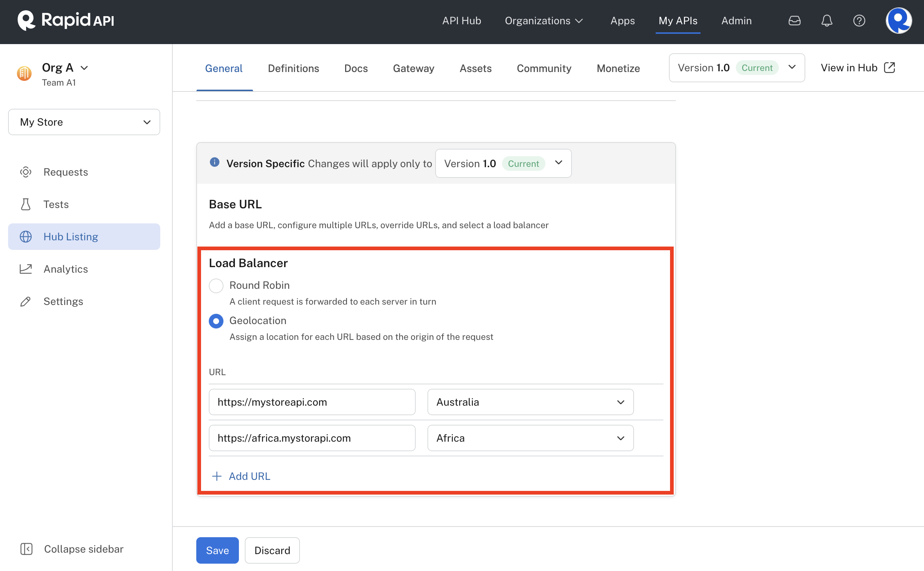Switch to the Monetize tab
This screenshot has width=924, height=571.
click(x=619, y=68)
